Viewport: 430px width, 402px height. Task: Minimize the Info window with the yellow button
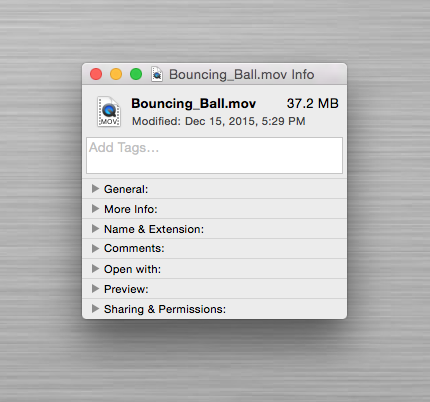(116, 74)
